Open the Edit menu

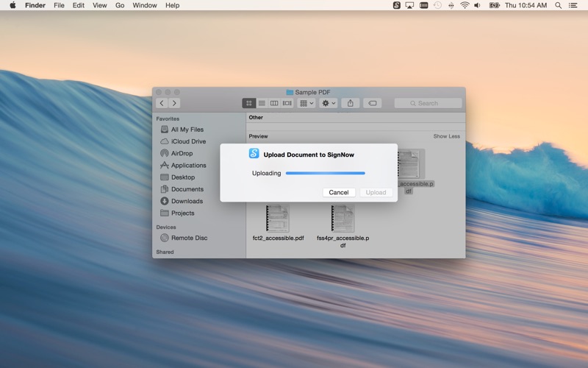tap(79, 5)
